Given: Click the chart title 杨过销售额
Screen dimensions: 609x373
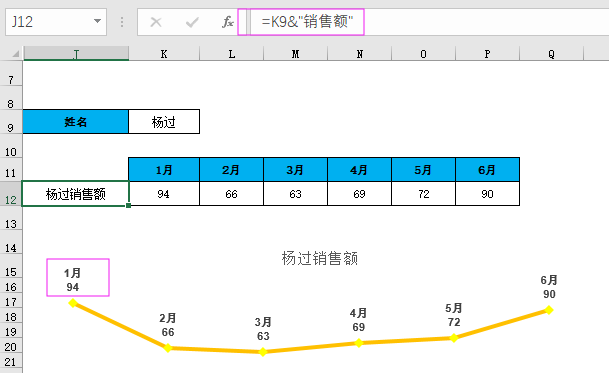Looking at the screenshot, I should 320,258.
